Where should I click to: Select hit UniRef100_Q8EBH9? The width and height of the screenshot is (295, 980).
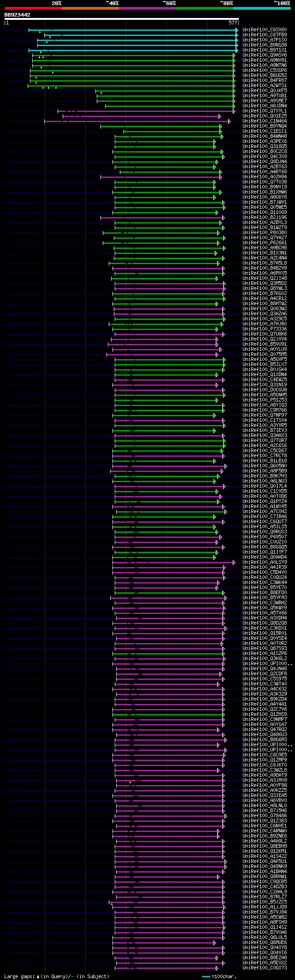(265, 846)
